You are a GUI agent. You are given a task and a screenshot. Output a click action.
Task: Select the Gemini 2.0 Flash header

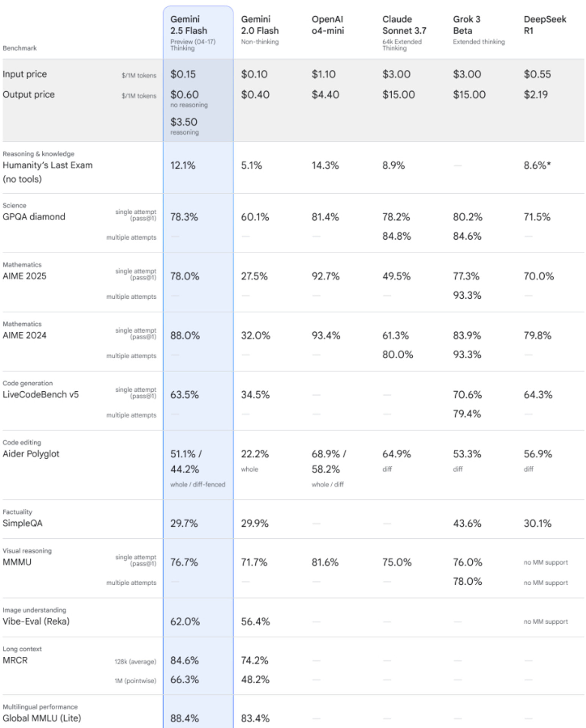[x=260, y=25]
